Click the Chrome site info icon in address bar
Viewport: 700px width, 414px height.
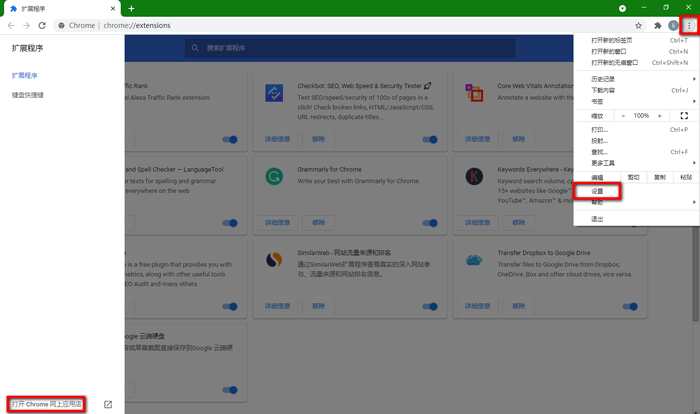pos(61,25)
